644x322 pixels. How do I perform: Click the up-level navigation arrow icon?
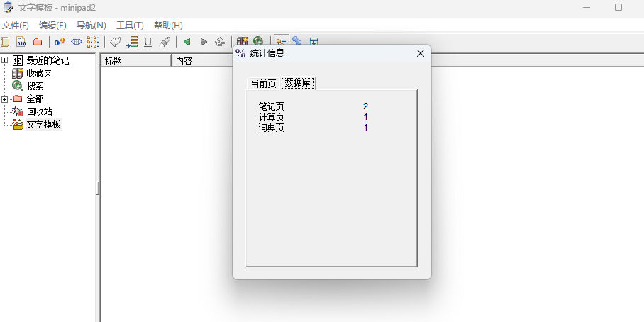[x=220, y=42]
